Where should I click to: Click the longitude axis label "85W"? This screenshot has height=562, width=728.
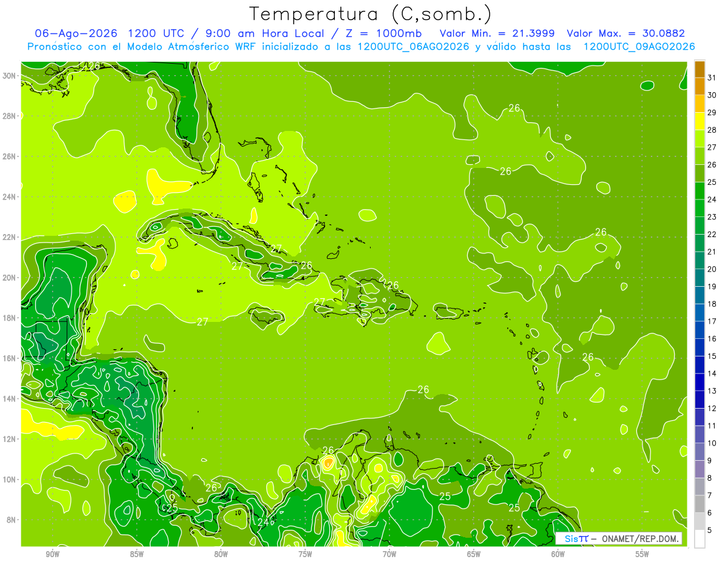point(136,554)
